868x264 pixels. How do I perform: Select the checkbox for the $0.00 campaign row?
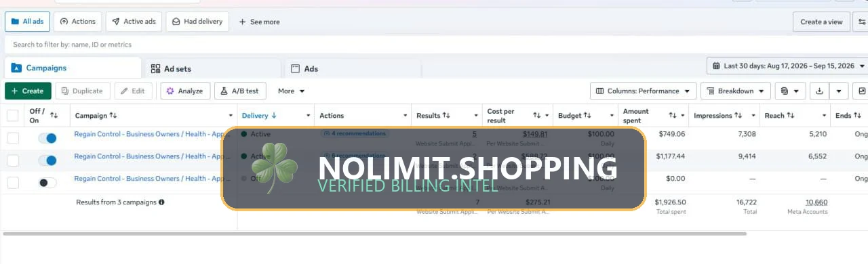coord(13,183)
